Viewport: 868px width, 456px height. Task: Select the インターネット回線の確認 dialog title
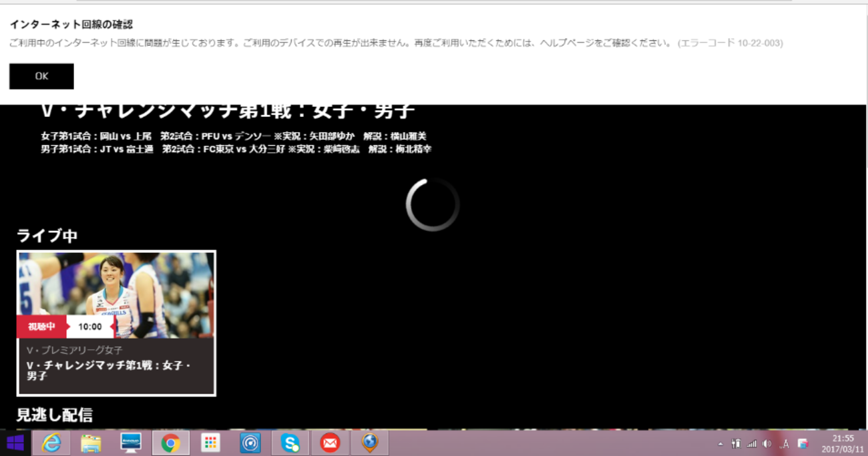click(x=71, y=24)
